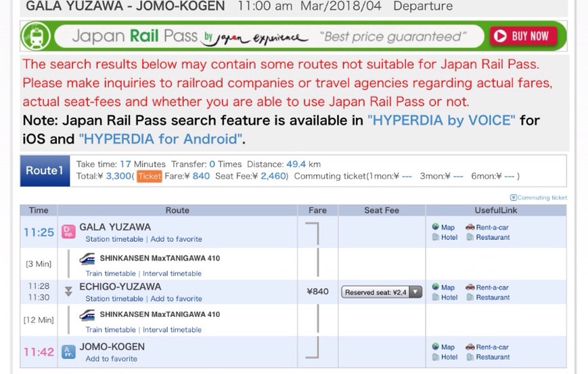The height and width of the screenshot is (374, 588).
Task: Open Rent-a-car link for ECHIGO-YUZAWA
Action: [x=493, y=288]
